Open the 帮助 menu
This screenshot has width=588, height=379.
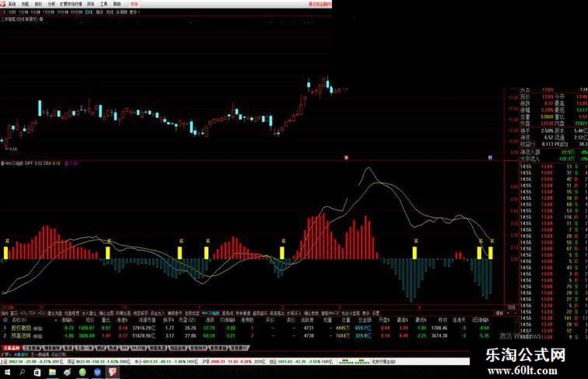click(117, 4)
